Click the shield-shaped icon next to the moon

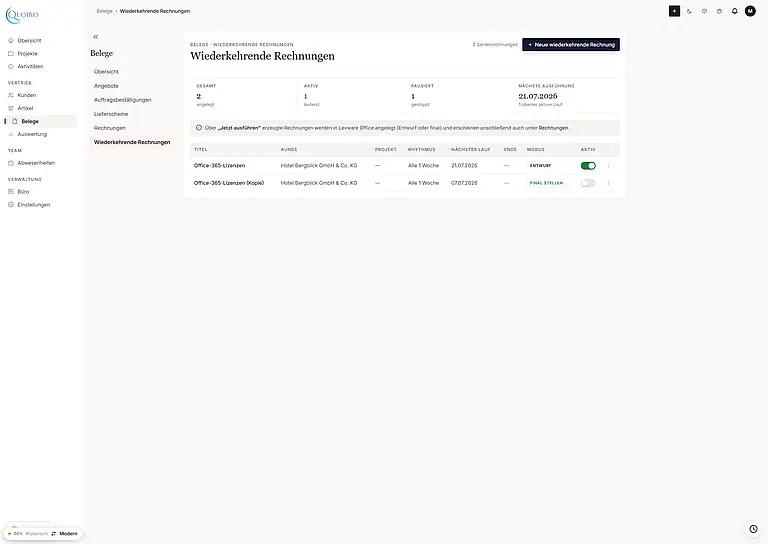tap(704, 11)
